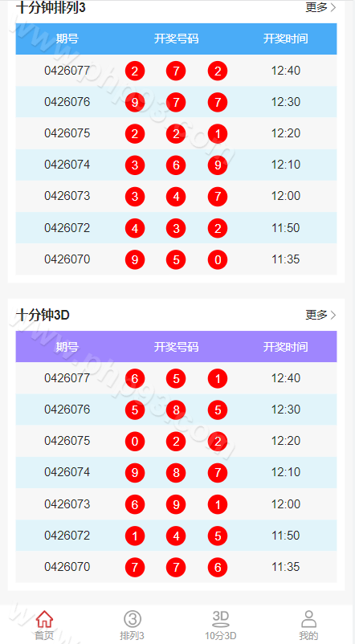Viewport: 355px width, 644px height.
Task: Click red ball 6 in 3D 0426077 row
Action: click(x=135, y=378)
